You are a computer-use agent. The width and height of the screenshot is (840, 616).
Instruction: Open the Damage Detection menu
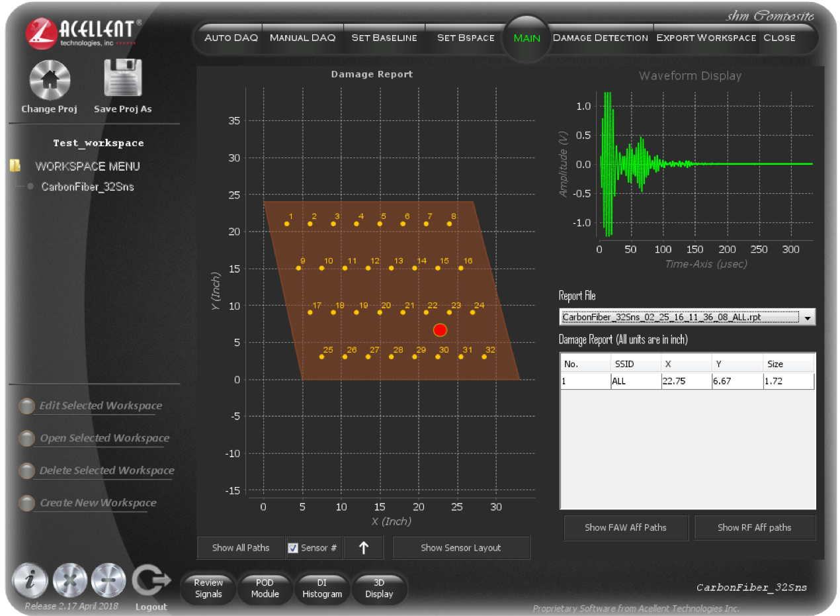[600, 38]
